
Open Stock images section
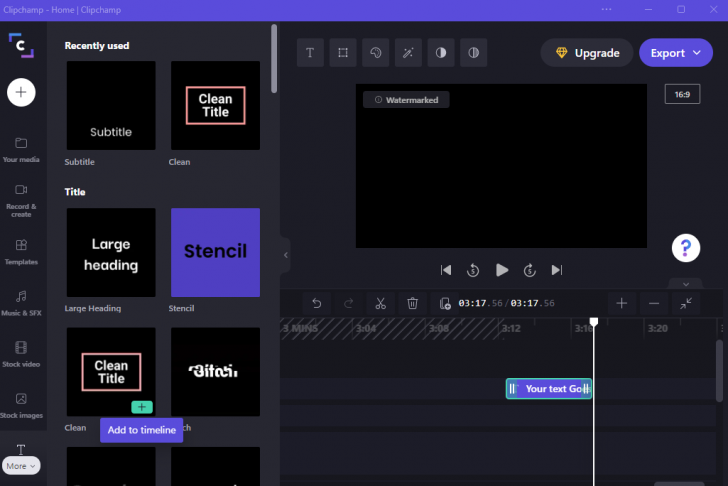21,405
